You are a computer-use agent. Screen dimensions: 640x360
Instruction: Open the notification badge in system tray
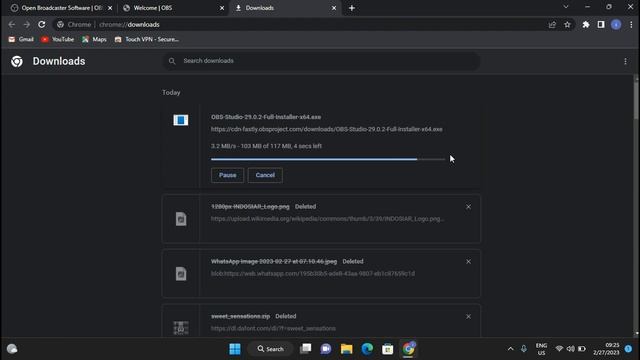(x=629, y=349)
